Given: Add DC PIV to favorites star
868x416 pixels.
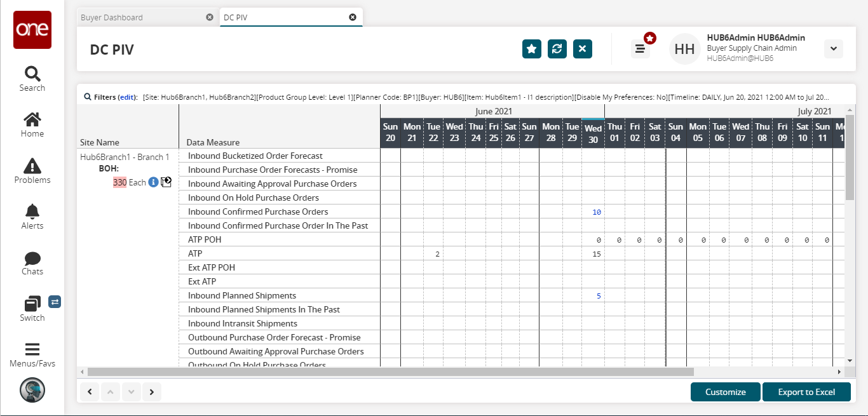Looking at the screenshot, I should pyautogui.click(x=532, y=49).
